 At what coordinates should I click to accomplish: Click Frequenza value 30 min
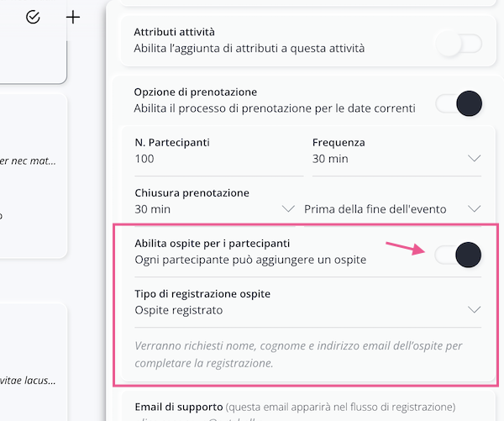click(330, 159)
